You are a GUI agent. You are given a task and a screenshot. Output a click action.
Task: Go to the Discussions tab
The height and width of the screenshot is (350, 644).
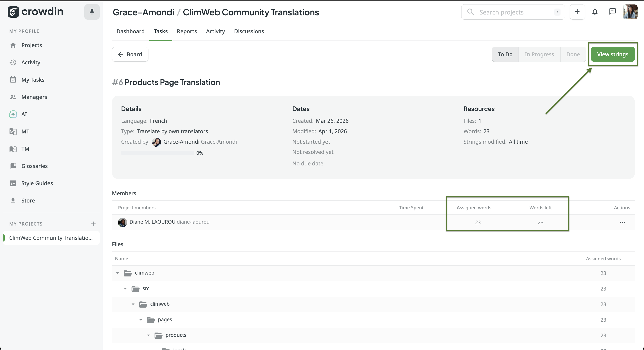point(249,31)
